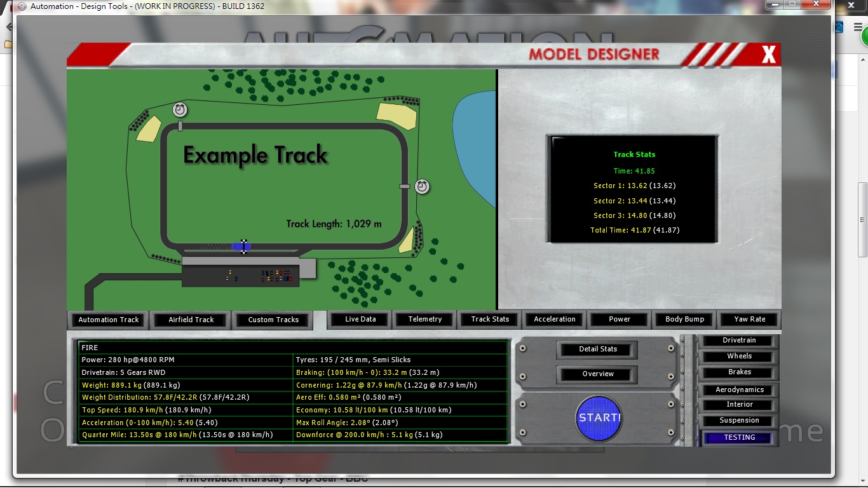Click the Time: 41.85 readout
The image size is (868, 488).
[634, 171]
